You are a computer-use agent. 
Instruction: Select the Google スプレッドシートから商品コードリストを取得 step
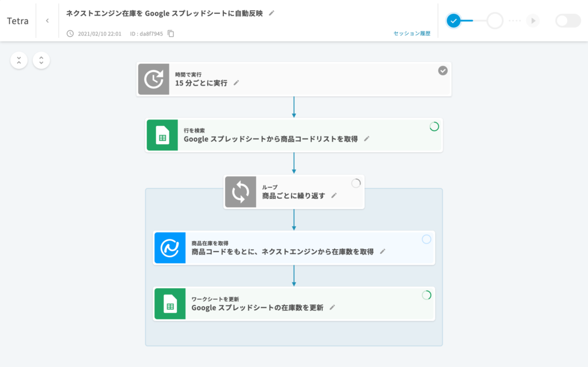point(294,135)
